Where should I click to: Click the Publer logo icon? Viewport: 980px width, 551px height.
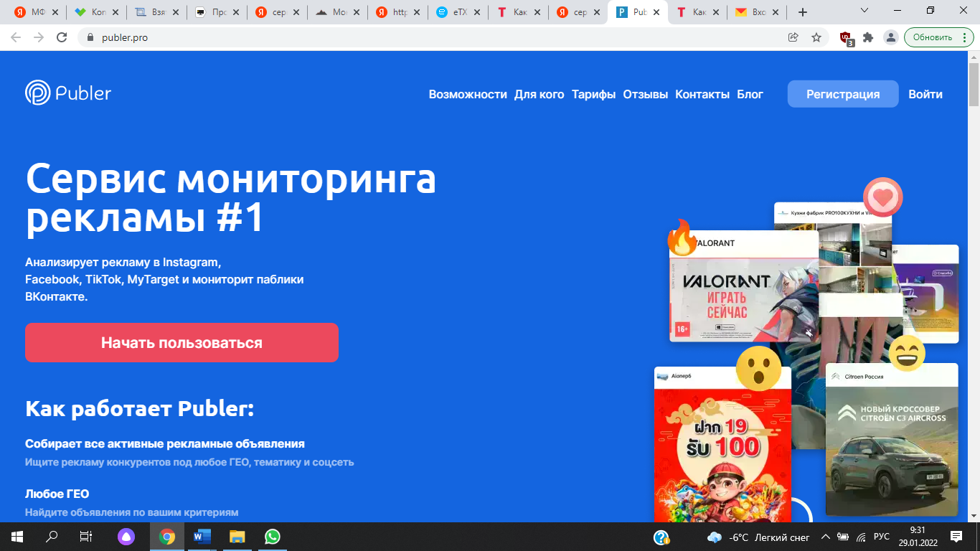(x=37, y=93)
